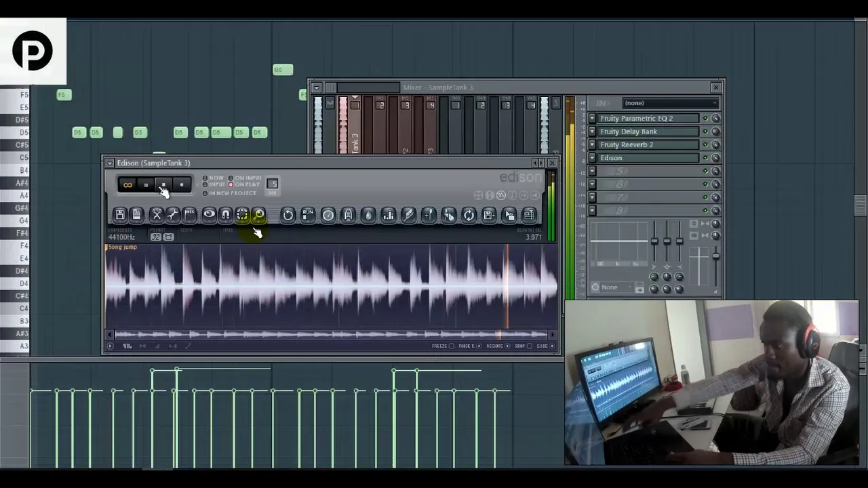
Task: Open the equalizer bars icon in Edison
Action: tap(388, 215)
